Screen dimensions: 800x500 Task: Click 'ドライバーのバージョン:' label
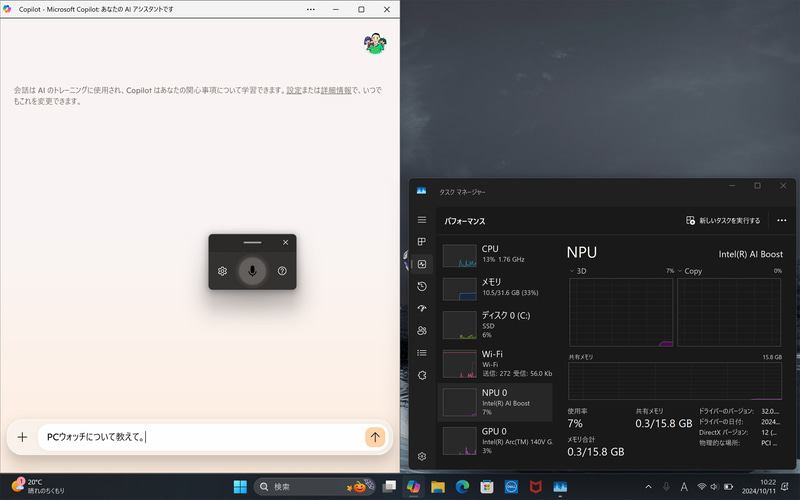click(726, 411)
